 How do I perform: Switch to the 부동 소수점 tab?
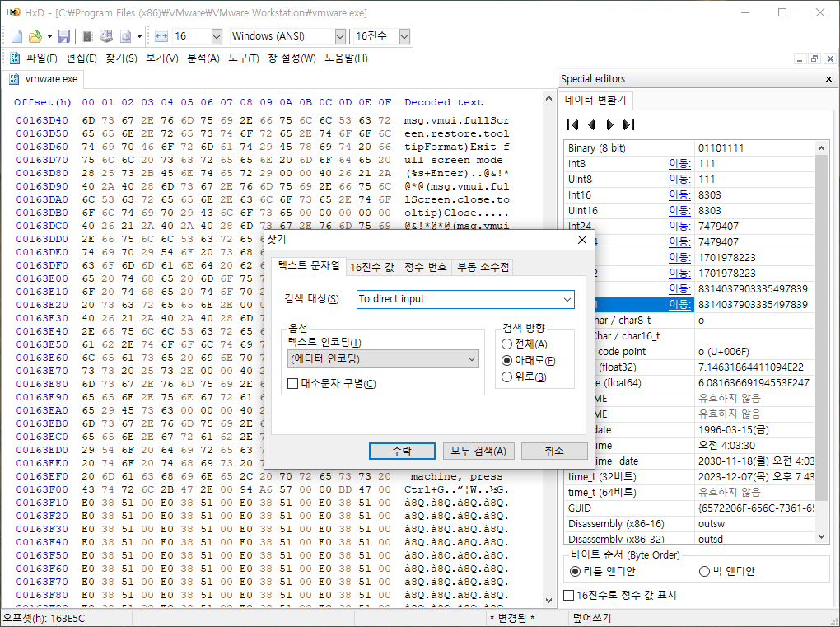(483, 267)
